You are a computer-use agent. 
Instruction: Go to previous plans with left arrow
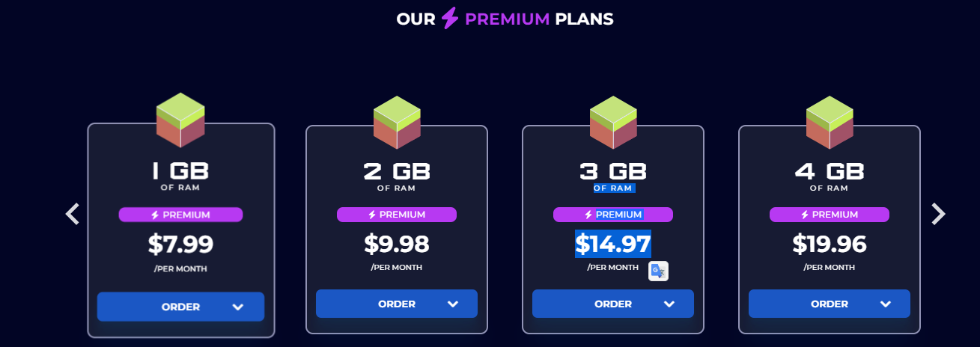click(x=72, y=214)
